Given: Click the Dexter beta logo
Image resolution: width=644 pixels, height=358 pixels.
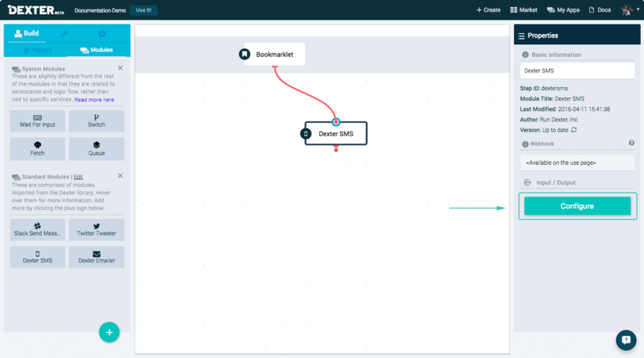Looking at the screenshot, I should tap(36, 10).
